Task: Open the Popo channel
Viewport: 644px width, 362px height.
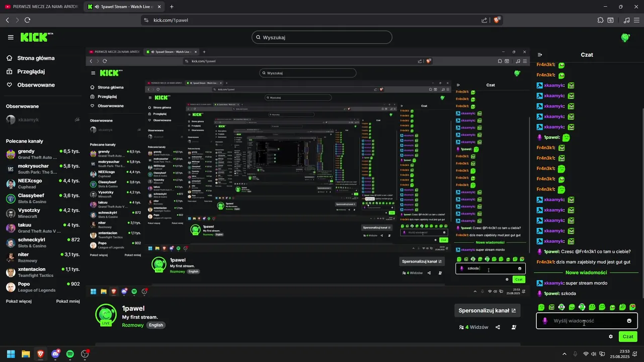Action: pyautogui.click(x=43, y=287)
